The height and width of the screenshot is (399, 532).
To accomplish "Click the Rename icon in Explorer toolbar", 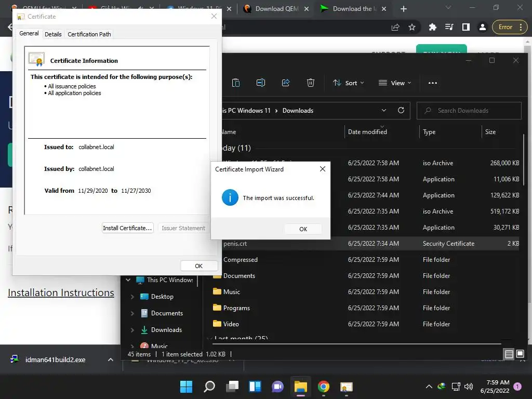I will click(x=261, y=83).
